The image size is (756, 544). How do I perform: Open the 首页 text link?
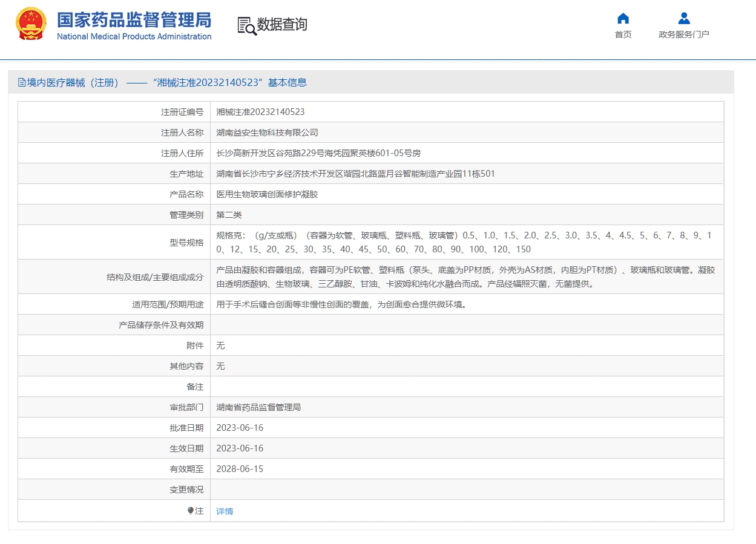[x=623, y=34]
